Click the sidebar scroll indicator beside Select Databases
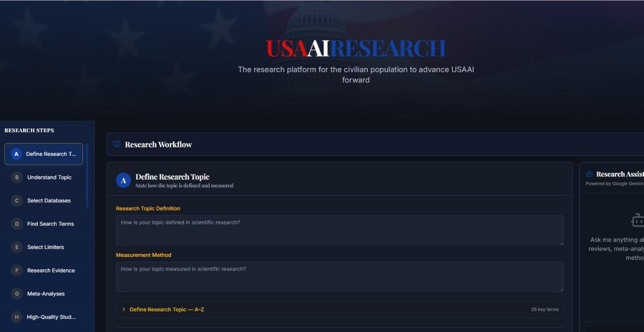644x332 pixels. pos(88,200)
